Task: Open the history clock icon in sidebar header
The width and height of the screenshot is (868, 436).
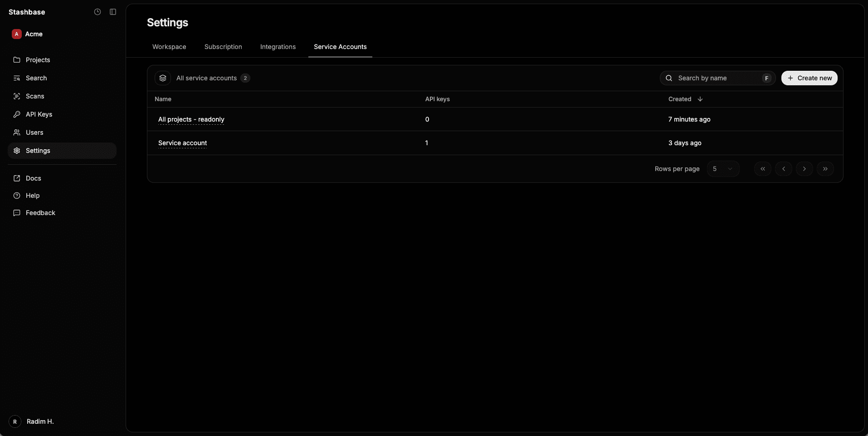Action: pyautogui.click(x=98, y=12)
